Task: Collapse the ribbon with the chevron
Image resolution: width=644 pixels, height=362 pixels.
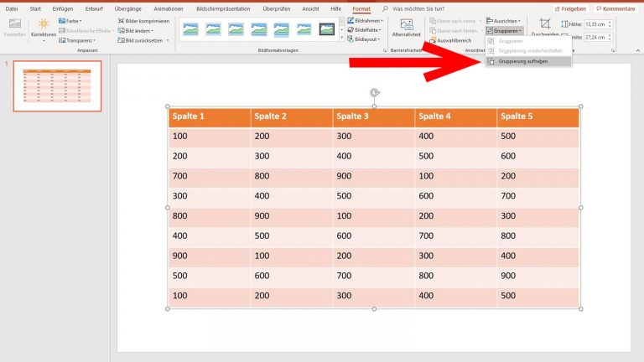Action: pos(638,50)
